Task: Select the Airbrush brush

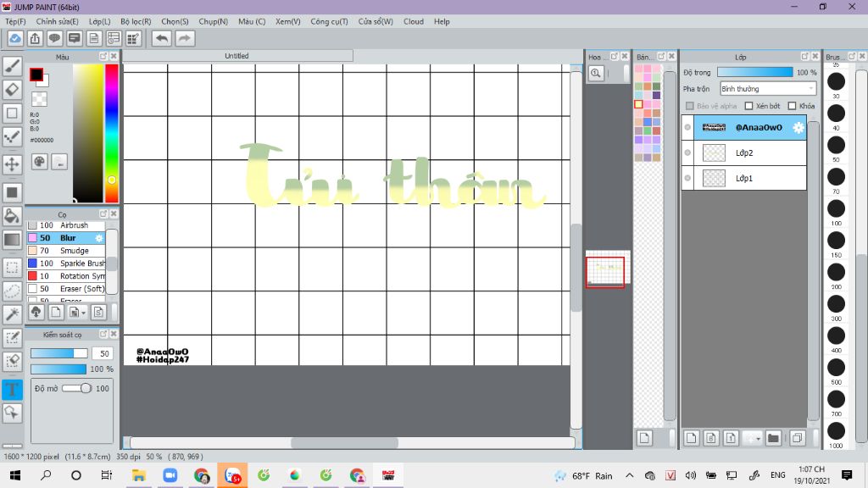Action: pyautogui.click(x=66, y=225)
